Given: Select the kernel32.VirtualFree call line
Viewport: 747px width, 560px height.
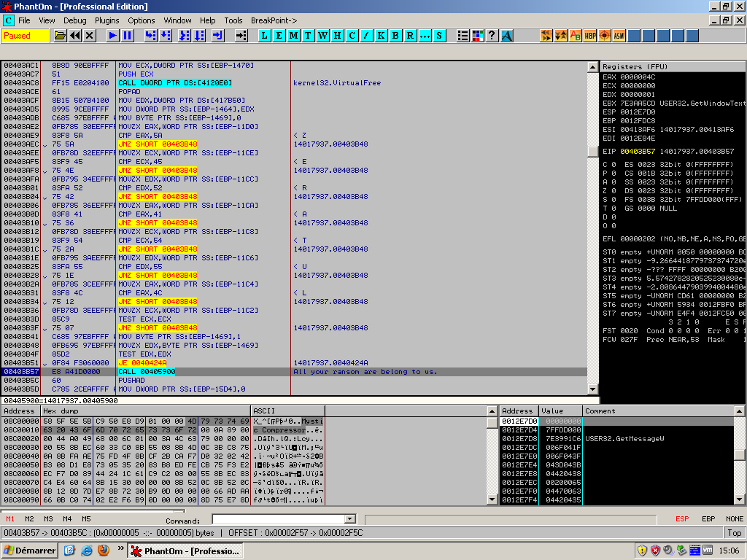Looking at the screenshot, I should tap(294, 83).
